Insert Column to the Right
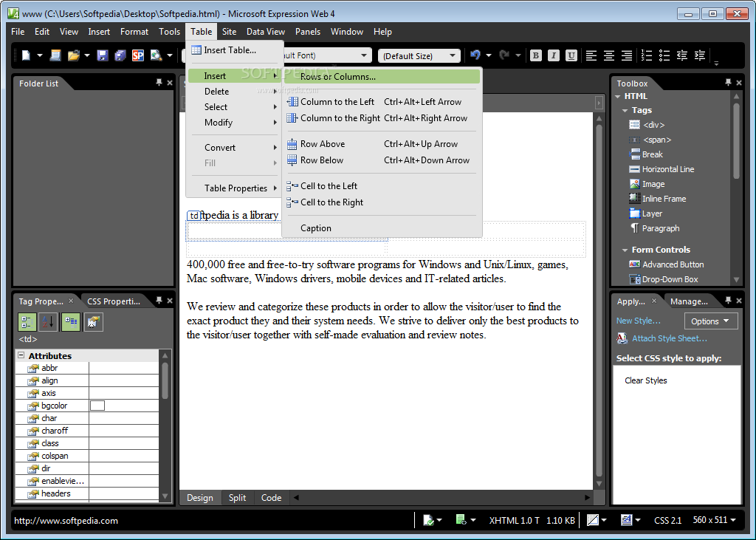This screenshot has width=756, height=540. click(x=381, y=118)
